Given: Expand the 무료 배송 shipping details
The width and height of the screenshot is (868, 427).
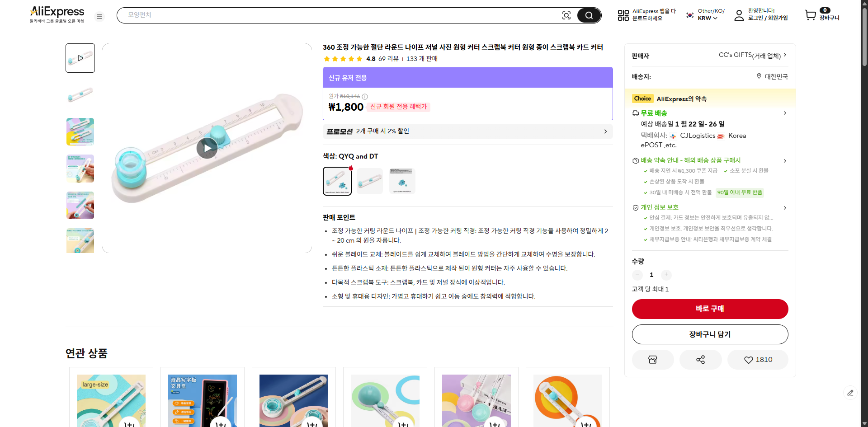Looking at the screenshot, I should (785, 113).
